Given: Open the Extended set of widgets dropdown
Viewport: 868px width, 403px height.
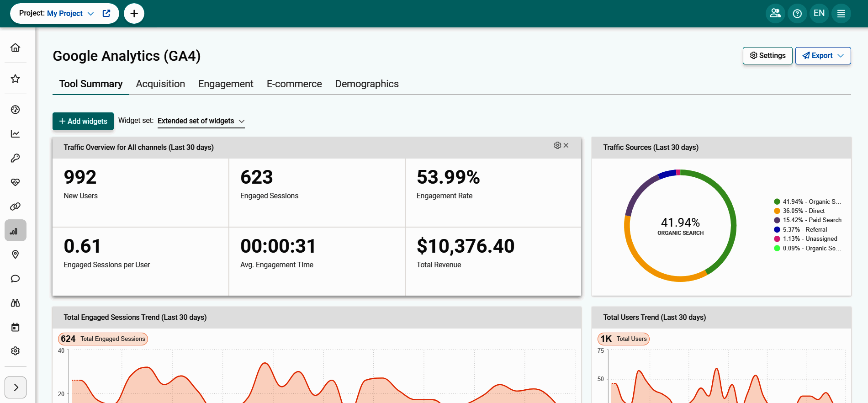Looking at the screenshot, I should [x=201, y=121].
